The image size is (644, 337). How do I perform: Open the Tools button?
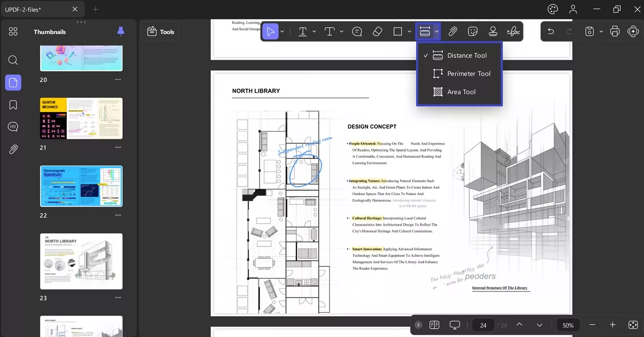pos(161,32)
